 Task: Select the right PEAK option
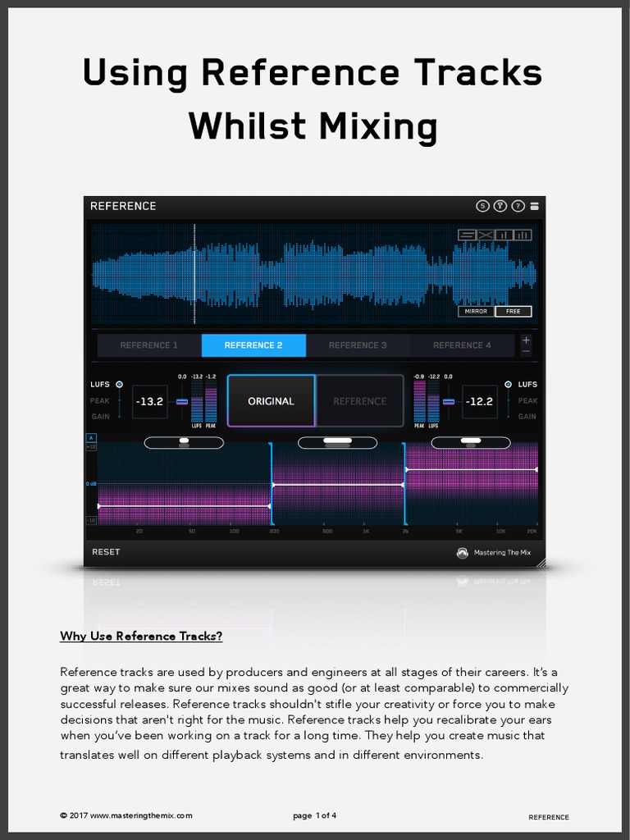click(x=527, y=400)
